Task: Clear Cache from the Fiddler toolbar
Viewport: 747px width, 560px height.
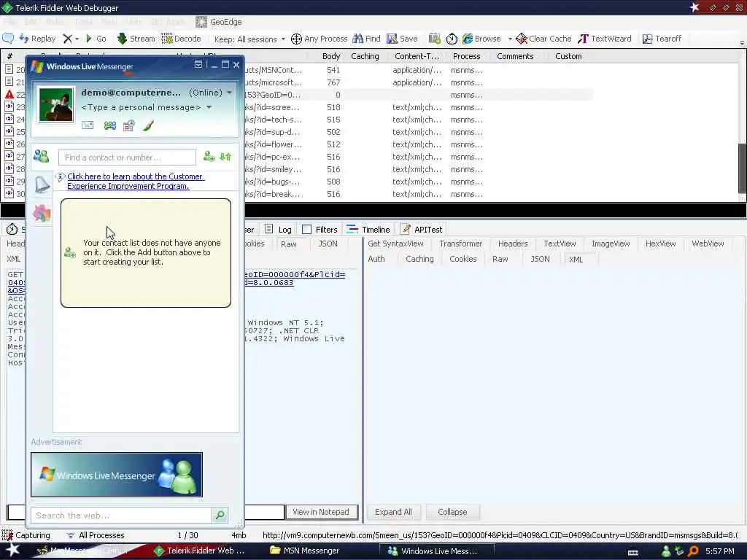Action: 543,39
